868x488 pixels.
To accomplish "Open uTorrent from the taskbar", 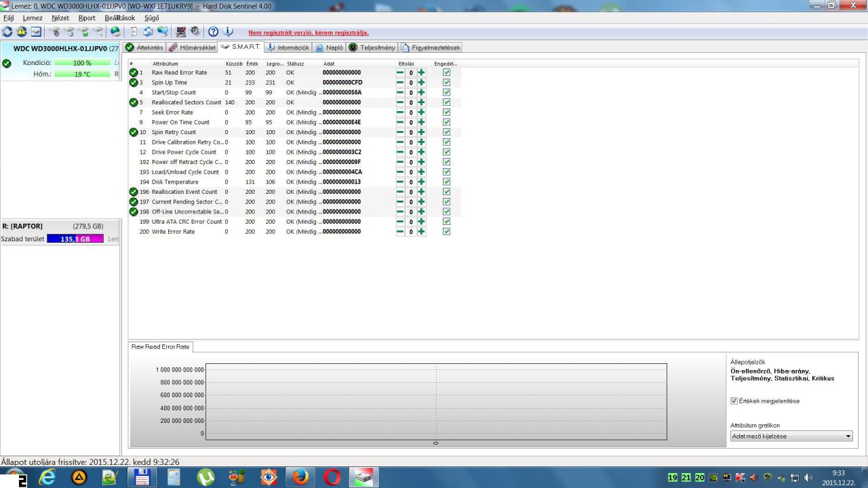I will click(205, 477).
